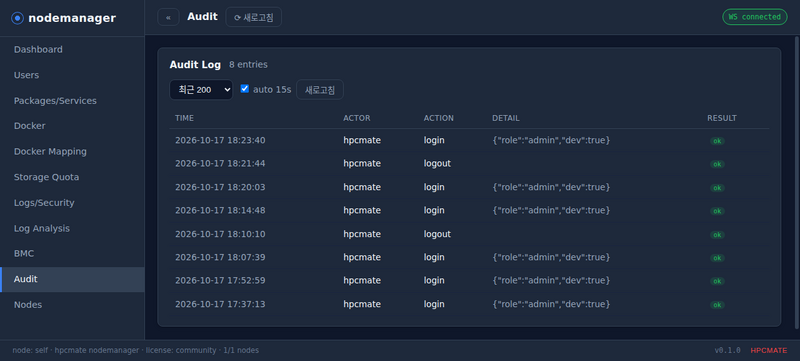Click the red HPCMATE brand label

[x=769, y=350]
